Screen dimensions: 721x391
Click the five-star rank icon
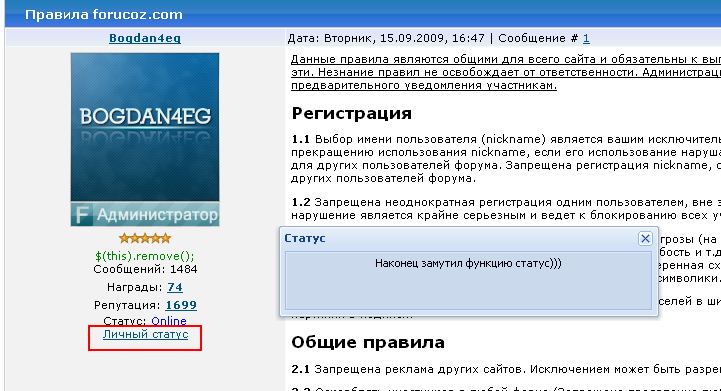145,238
